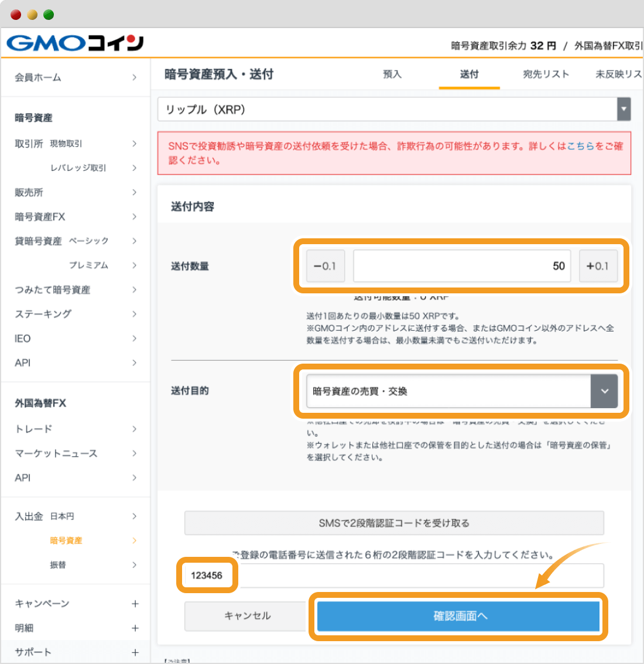Click macOS yellow minimize button
Screen dimensions: 644x664
tap(32, 15)
